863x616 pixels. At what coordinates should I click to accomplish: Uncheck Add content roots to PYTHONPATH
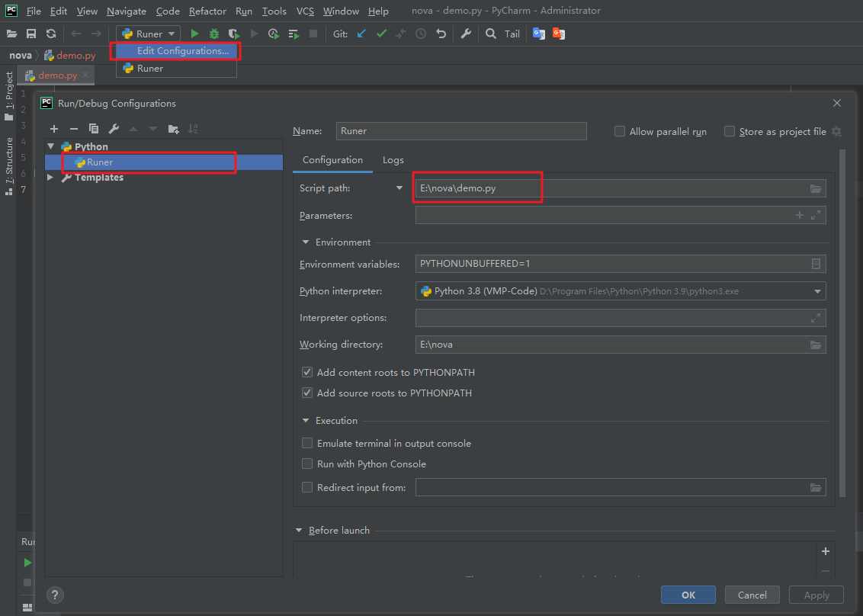coord(307,372)
